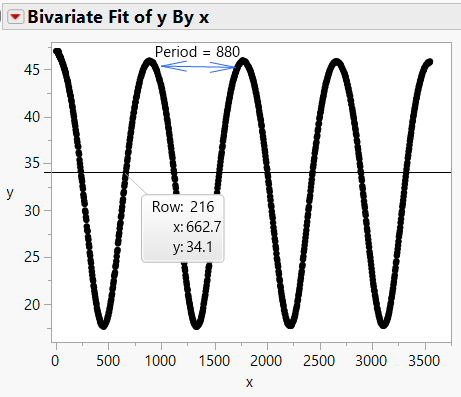Image resolution: width=461 pixels, height=397 pixels.
Task: Click the 45 tick label on the y axis
Action: tap(32, 70)
